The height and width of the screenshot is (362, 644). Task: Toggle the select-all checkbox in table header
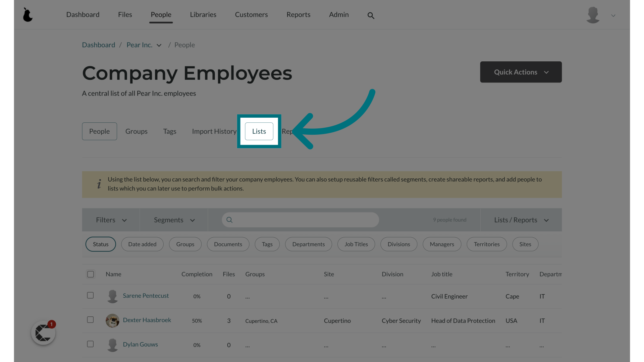click(x=91, y=274)
